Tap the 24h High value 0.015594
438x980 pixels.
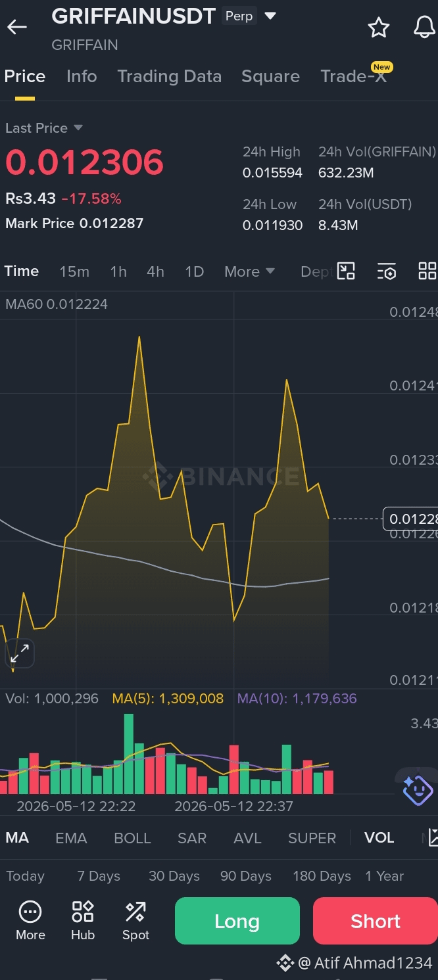click(x=272, y=173)
